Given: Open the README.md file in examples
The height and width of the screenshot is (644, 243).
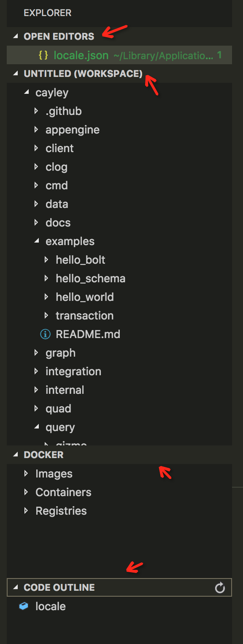Looking at the screenshot, I should point(88,334).
